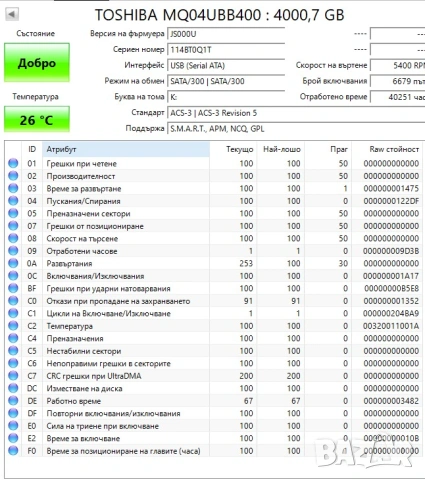
Task: Click the blue status orb for attribute 08
Action: click(x=13, y=238)
